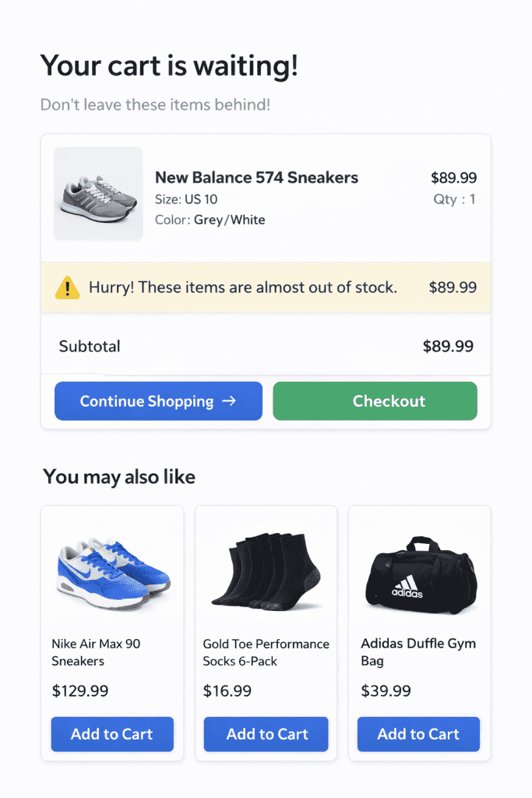Viewport: 532px width, 798px height.
Task: Open Nike Air Max 90 Sneakers title link
Action: pos(96,652)
